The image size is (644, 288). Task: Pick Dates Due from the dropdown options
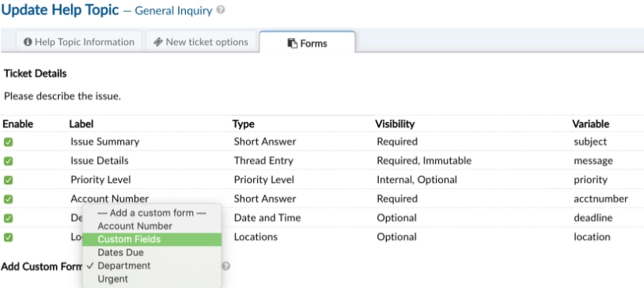pos(152,252)
